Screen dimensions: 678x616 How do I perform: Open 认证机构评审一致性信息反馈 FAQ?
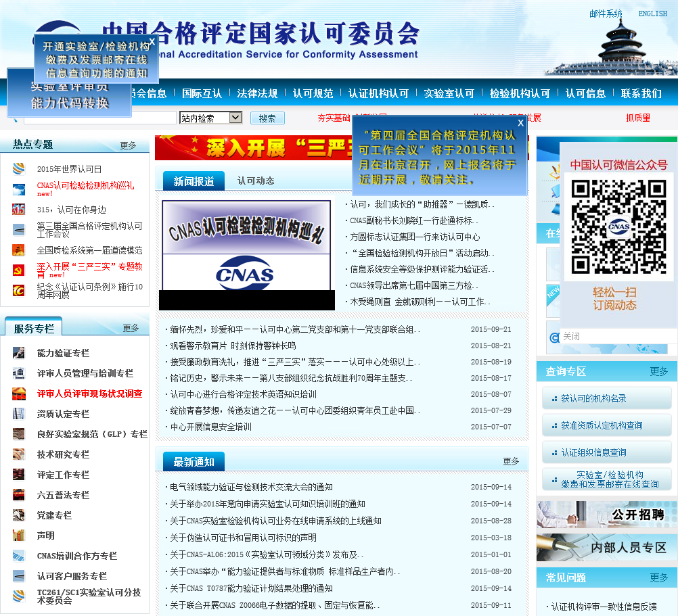coord(604,607)
